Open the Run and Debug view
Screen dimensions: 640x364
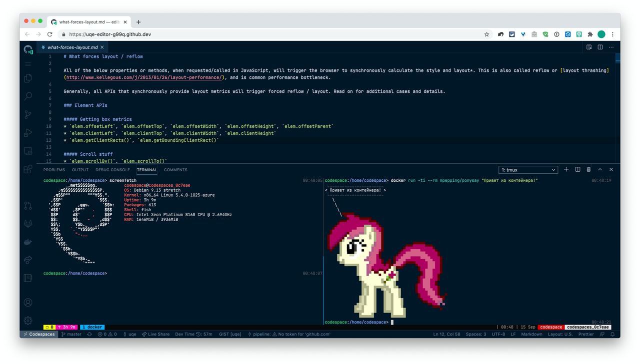point(28,133)
